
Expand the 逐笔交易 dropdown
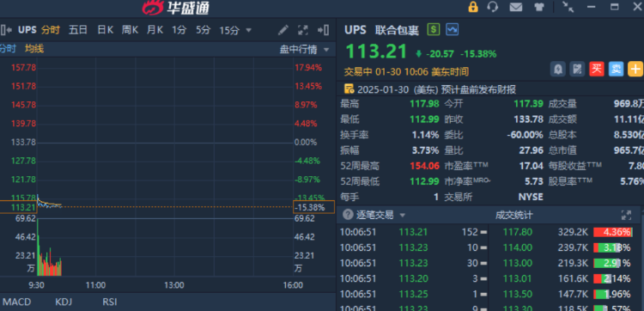[403, 216]
